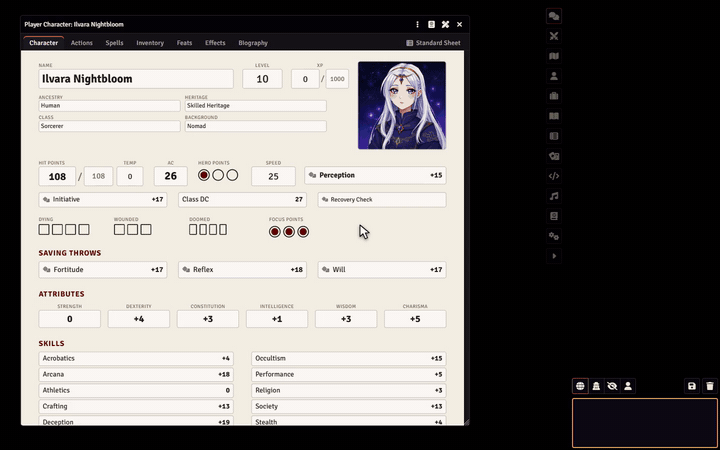The image size is (720, 450).
Task: Click the current Hit Points field
Action: click(57, 176)
